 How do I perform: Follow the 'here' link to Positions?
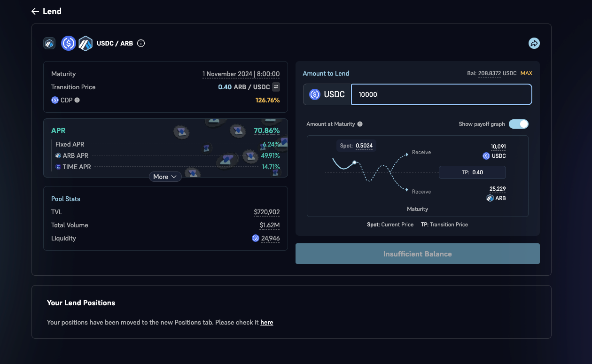tap(266, 323)
